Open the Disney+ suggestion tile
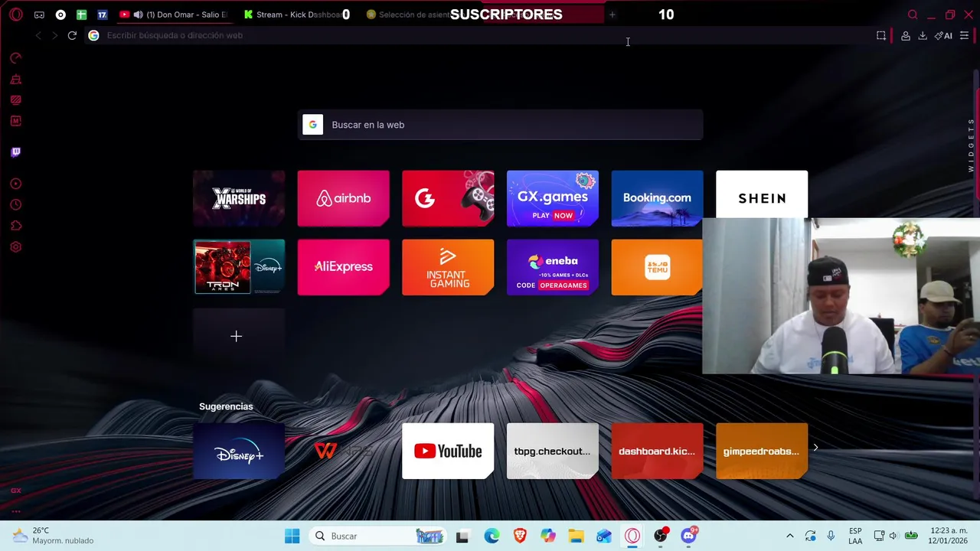The height and width of the screenshot is (551, 980). (x=239, y=451)
